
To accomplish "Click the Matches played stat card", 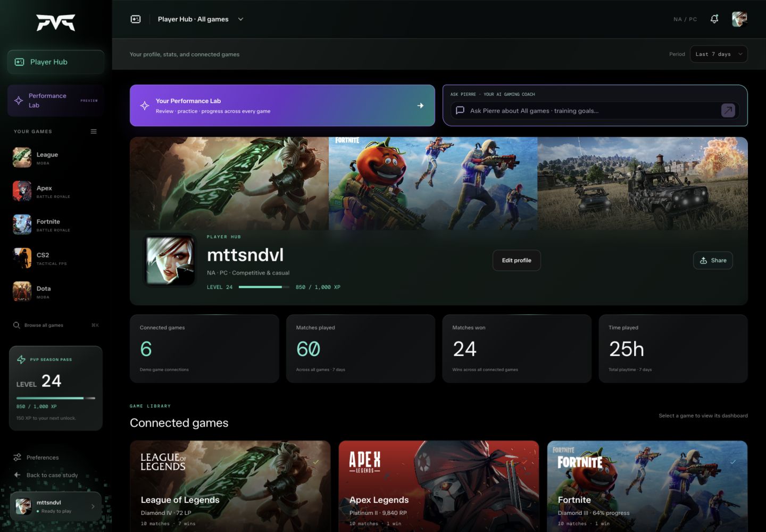I will (361, 348).
